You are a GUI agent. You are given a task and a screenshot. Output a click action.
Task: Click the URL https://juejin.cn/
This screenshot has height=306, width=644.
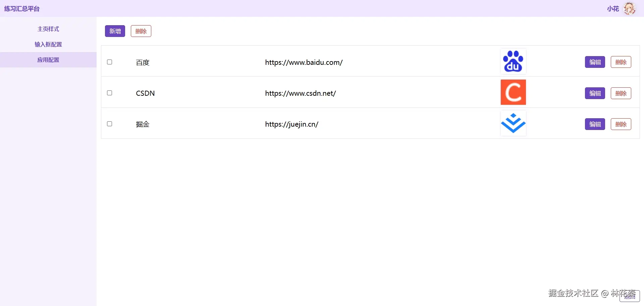[x=292, y=124]
